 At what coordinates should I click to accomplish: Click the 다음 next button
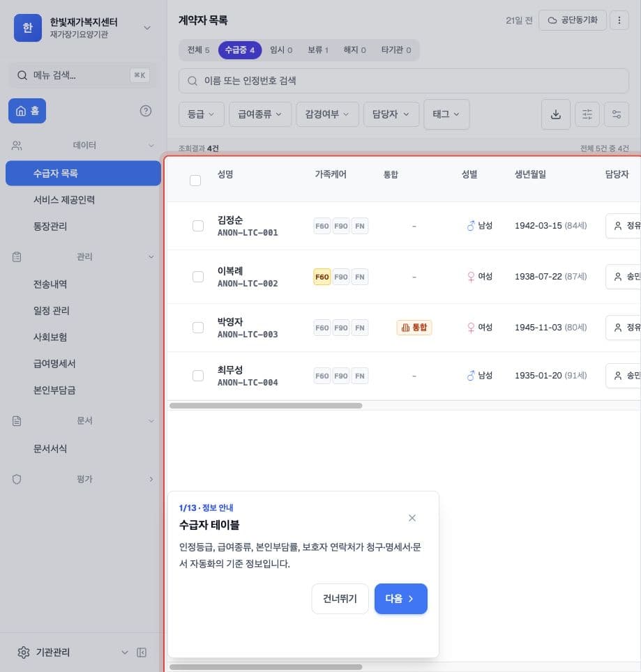click(x=401, y=599)
